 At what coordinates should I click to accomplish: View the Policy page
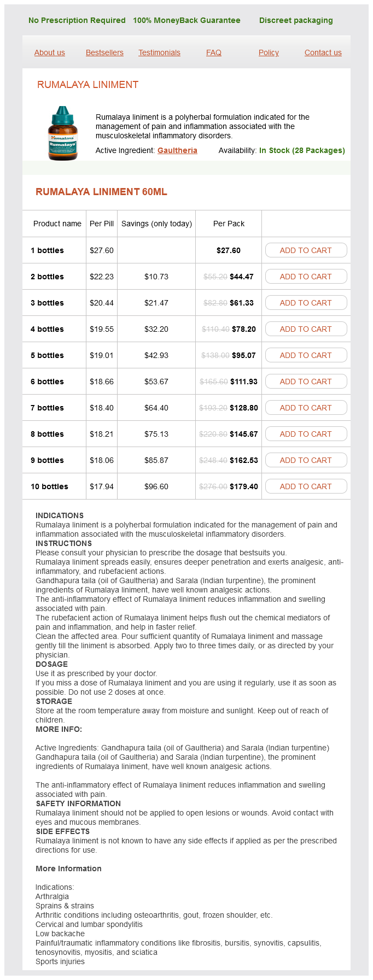[x=269, y=52]
